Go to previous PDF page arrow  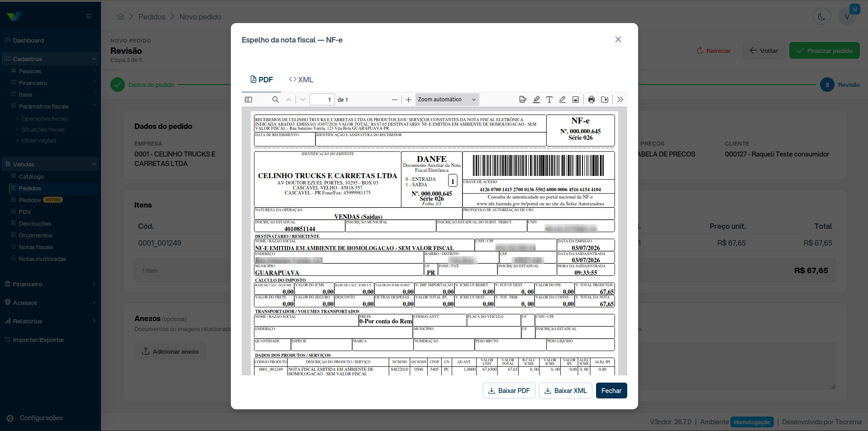(289, 99)
